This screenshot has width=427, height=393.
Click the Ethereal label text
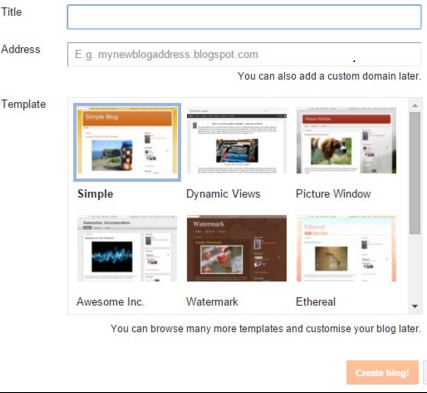point(316,302)
